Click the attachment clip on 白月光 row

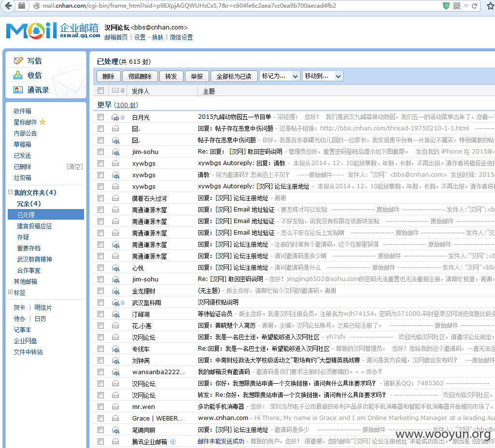[123, 117]
